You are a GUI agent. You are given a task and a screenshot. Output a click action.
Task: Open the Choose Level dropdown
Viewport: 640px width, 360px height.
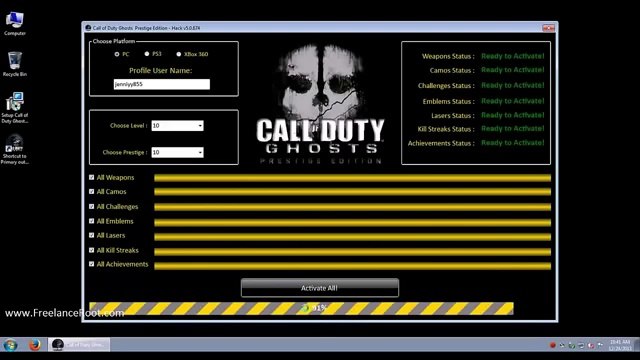177,126
